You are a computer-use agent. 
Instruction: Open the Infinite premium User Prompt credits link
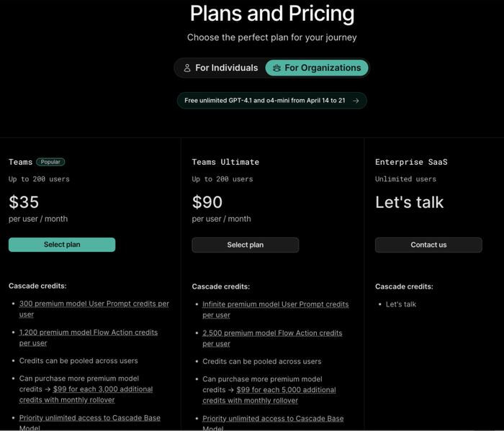276,309
